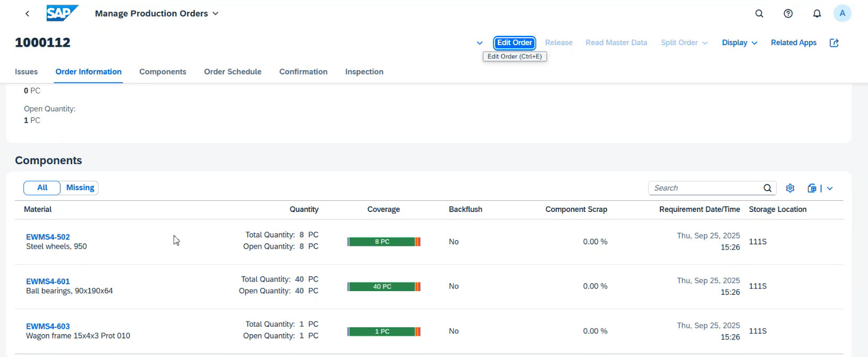Screen dimensions: 868x357
Task: Open user profile avatar A
Action: 842,14
